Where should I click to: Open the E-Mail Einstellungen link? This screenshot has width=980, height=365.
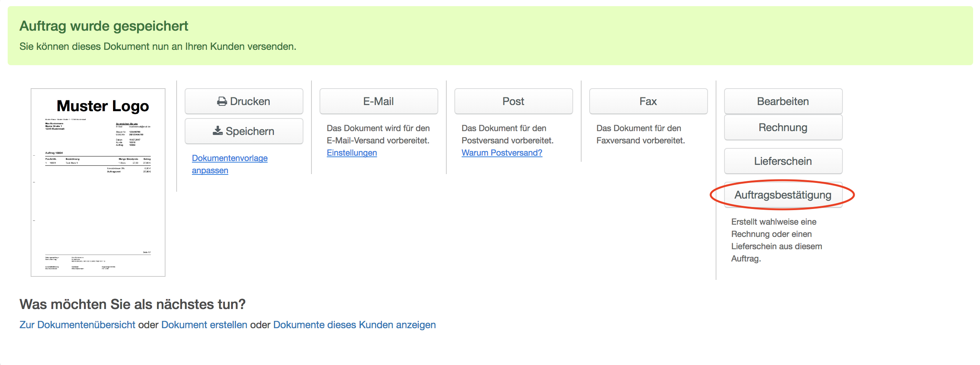click(352, 153)
